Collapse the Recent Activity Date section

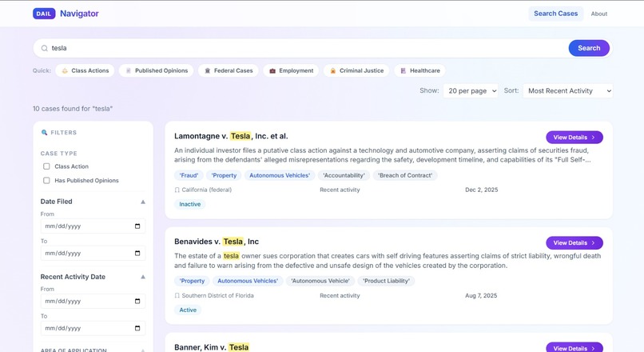(x=143, y=277)
